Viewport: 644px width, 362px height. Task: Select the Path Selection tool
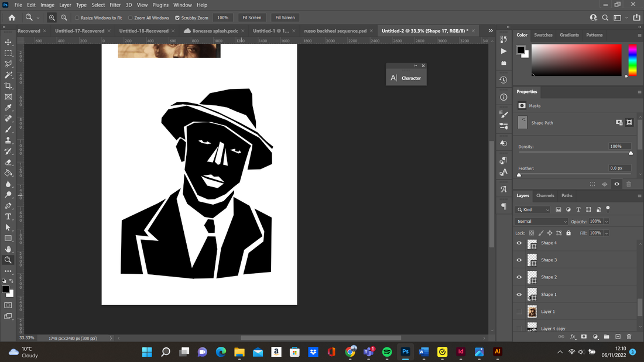pyautogui.click(x=8, y=227)
